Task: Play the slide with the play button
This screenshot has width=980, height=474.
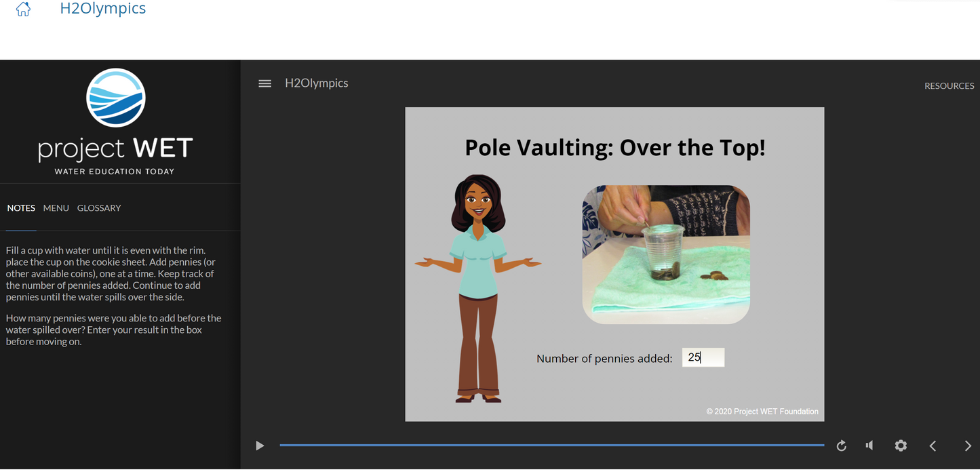Action: click(x=260, y=446)
